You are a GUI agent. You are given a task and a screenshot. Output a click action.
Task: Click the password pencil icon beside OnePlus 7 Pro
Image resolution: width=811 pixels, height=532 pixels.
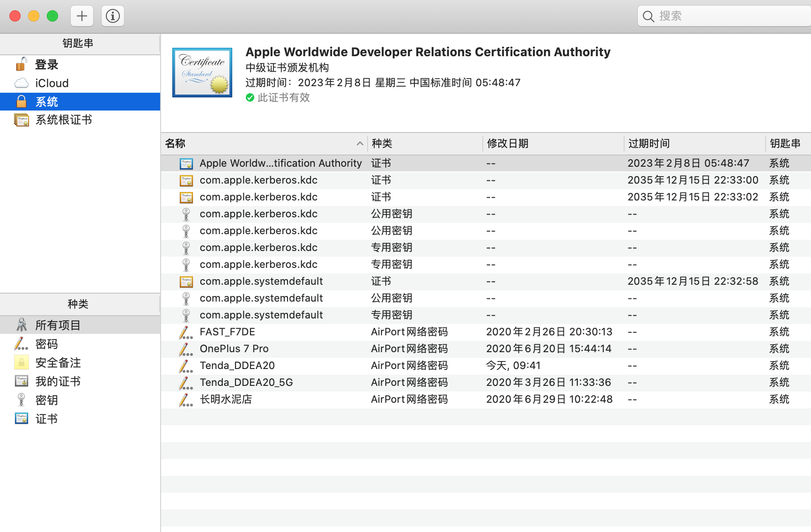186,349
